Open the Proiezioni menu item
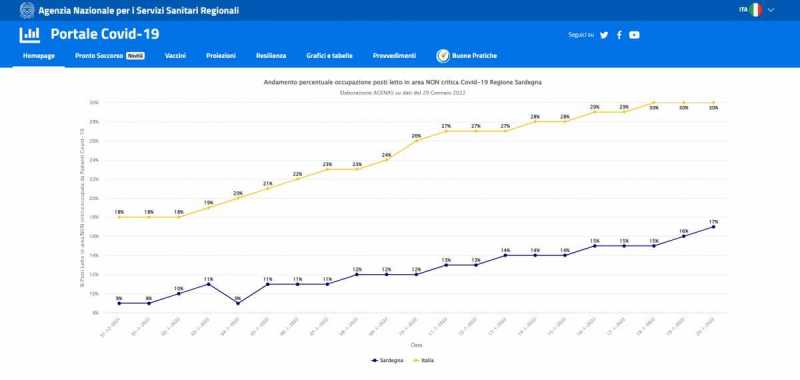The height and width of the screenshot is (380, 800). point(221,56)
